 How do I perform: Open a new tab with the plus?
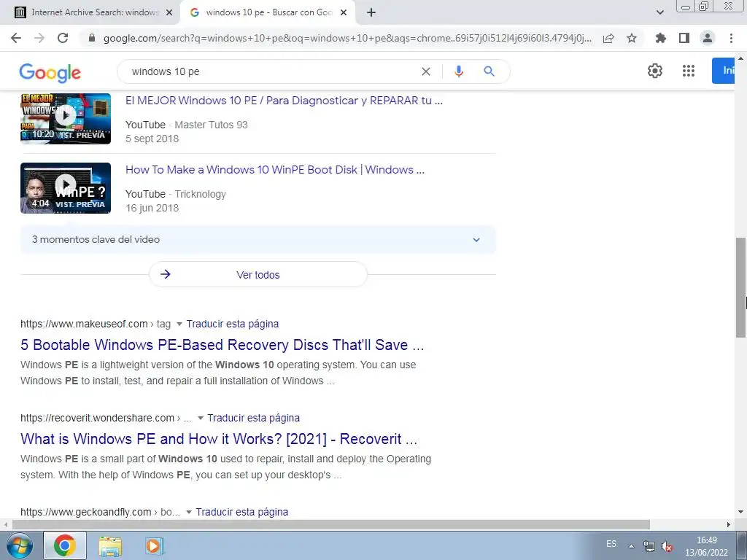[371, 12]
